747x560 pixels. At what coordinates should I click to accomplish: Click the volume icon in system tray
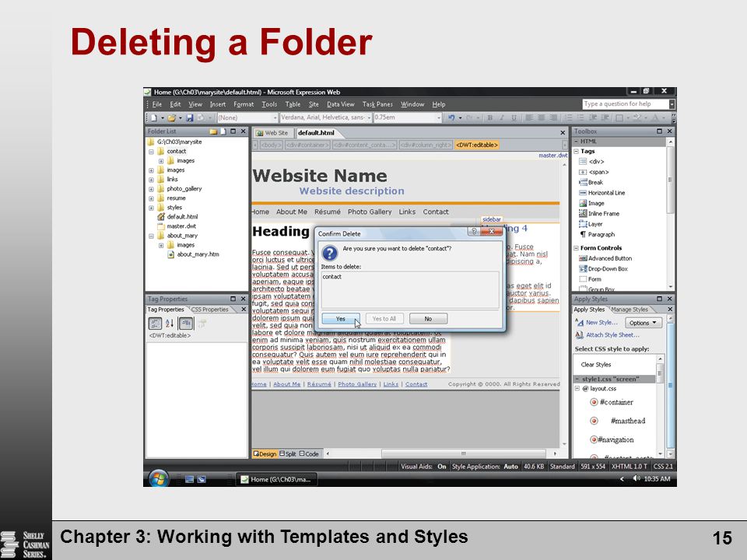click(x=637, y=478)
